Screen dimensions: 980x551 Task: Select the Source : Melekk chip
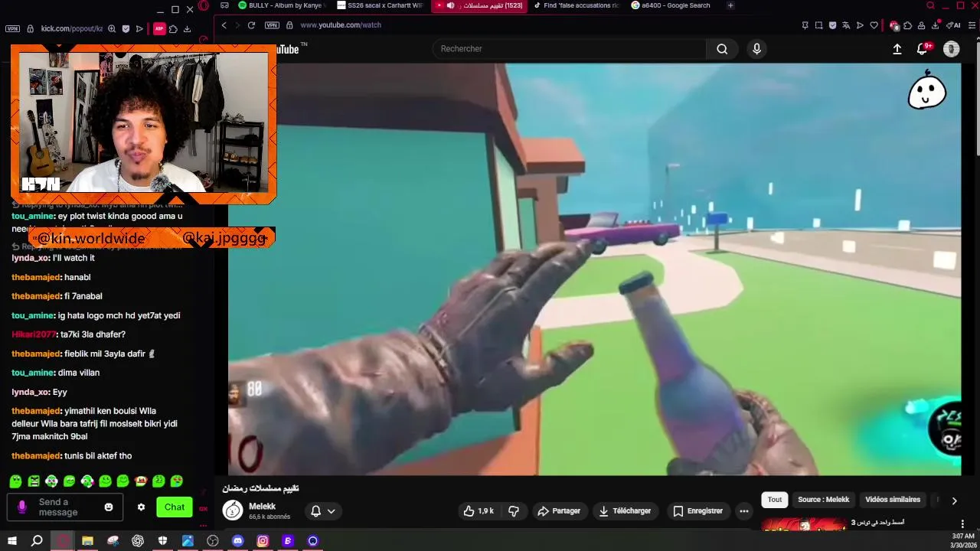(x=823, y=500)
